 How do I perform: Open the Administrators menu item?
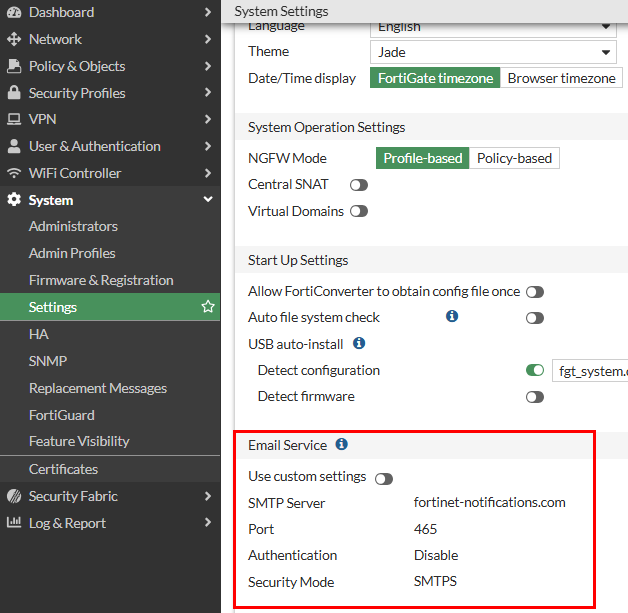(x=73, y=226)
